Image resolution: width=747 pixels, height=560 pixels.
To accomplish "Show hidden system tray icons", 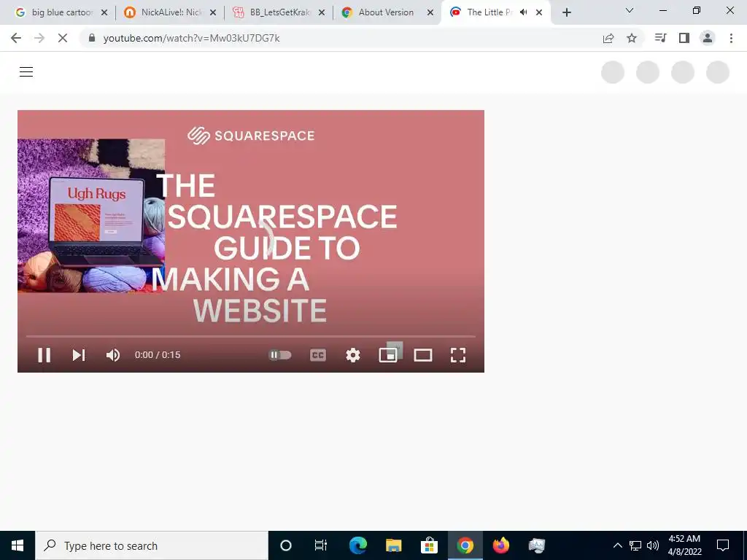I will [x=617, y=545].
